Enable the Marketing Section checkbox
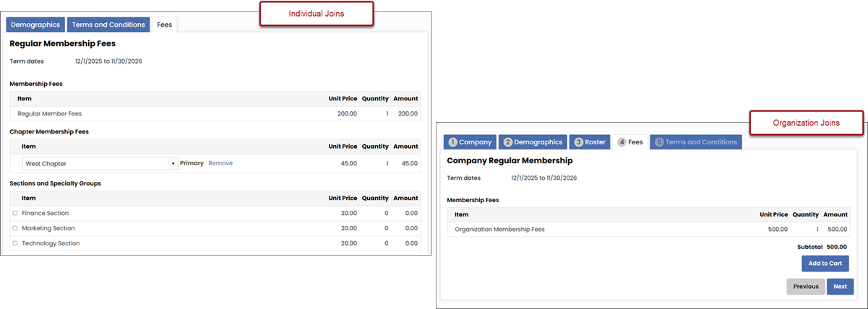868x309 pixels. point(15,228)
